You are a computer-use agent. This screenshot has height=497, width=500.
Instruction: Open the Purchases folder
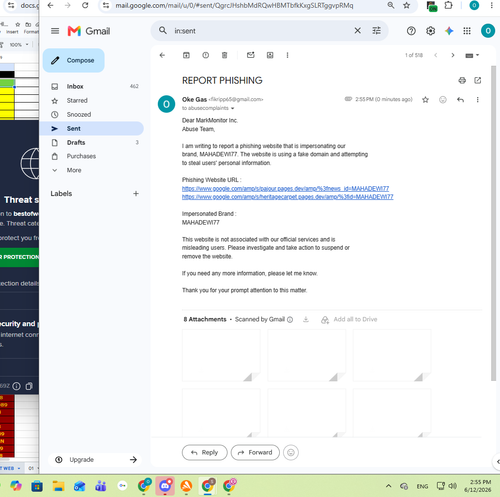(92, 156)
